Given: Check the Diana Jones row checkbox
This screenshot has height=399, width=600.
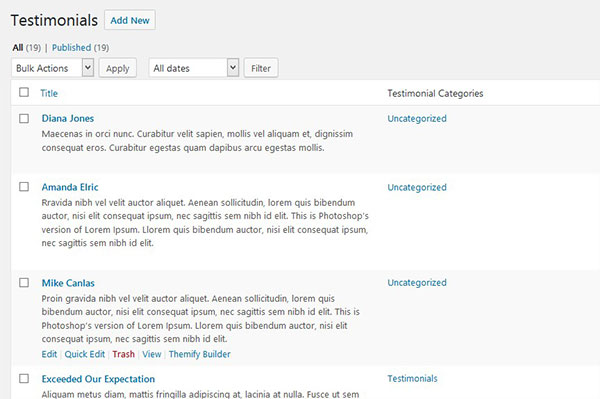Looking at the screenshot, I should click(x=24, y=118).
